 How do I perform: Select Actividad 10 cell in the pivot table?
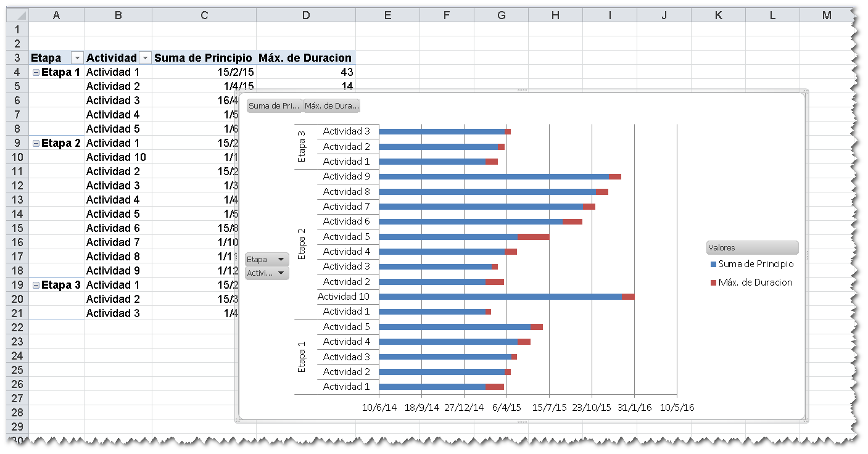click(x=118, y=157)
